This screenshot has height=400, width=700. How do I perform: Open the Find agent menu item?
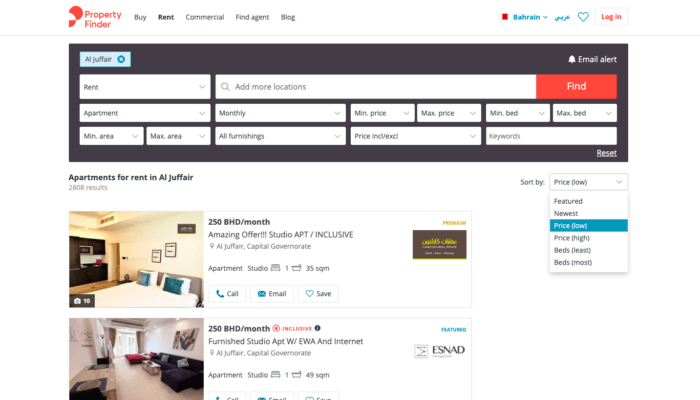click(252, 17)
